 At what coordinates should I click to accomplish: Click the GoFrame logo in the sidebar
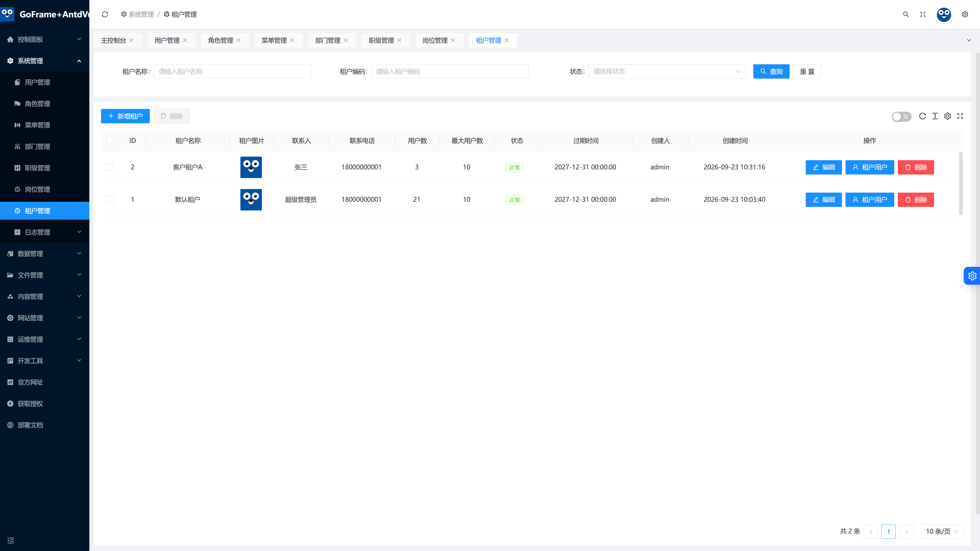click(x=7, y=14)
